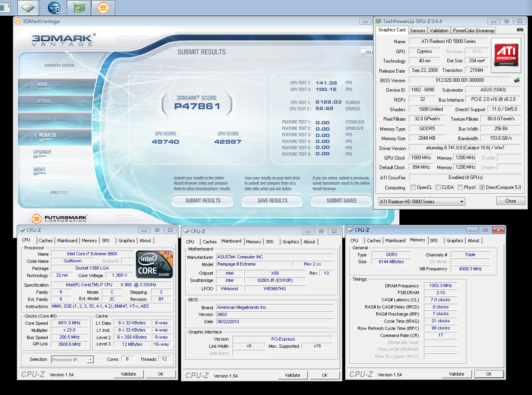Click the Core Speed value 4611.0 MHz

point(69,323)
